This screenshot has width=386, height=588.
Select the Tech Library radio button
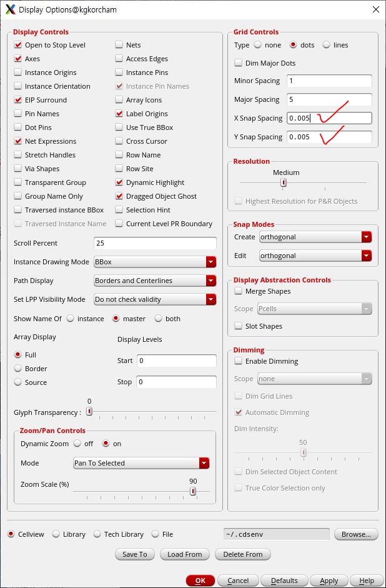click(x=97, y=534)
